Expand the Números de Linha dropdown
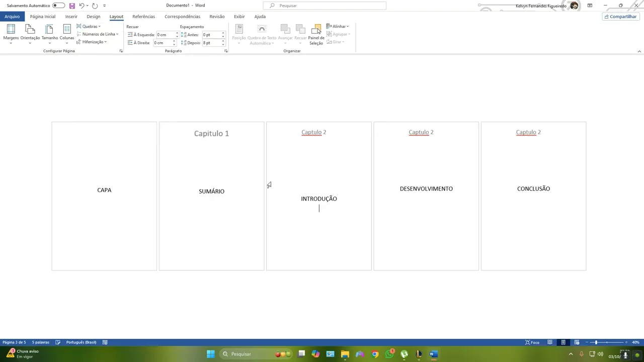This screenshot has width=644, height=362. point(98,34)
